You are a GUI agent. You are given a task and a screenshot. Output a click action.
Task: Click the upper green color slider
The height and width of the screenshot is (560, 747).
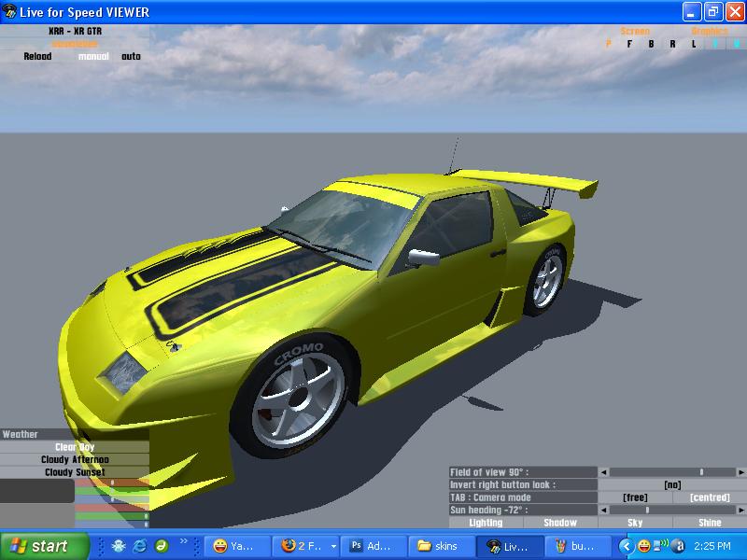pyautogui.click(x=112, y=491)
